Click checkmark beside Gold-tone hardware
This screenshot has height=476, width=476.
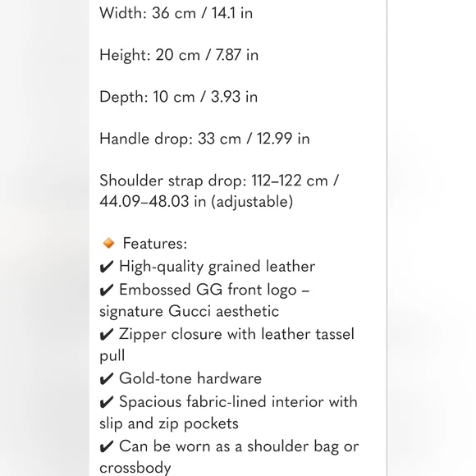click(107, 378)
